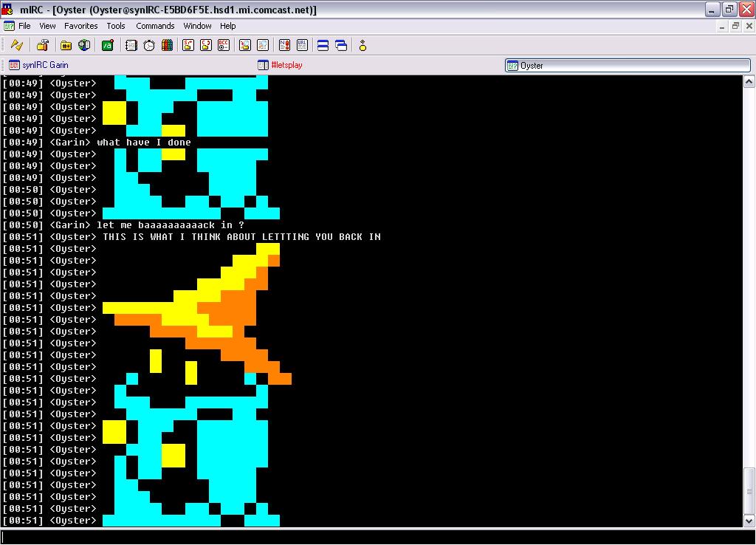The height and width of the screenshot is (545, 756).
Task: Open the scripts editor /a icon
Action: [x=108, y=45]
